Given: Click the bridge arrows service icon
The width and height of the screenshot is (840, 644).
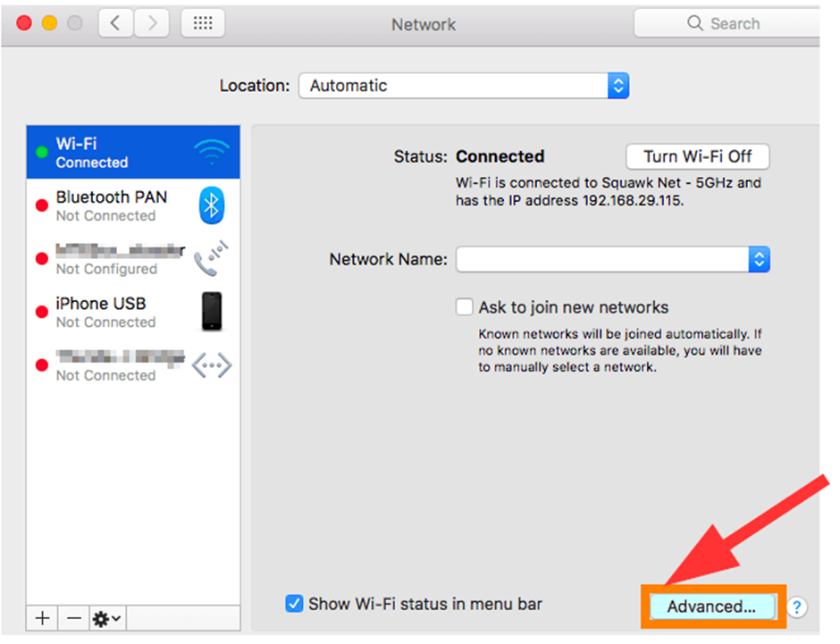Looking at the screenshot, I should [212, 365].
